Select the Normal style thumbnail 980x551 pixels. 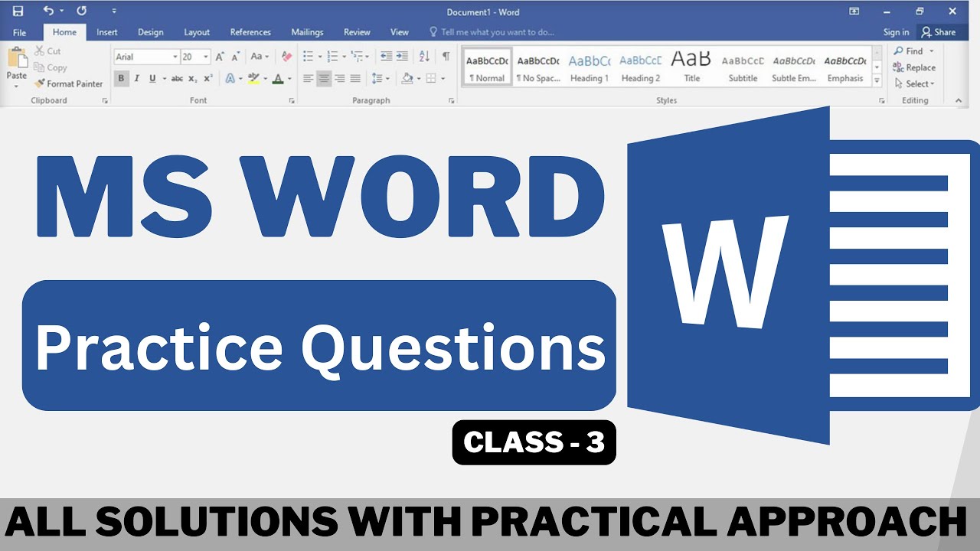[x=487, y=67]
